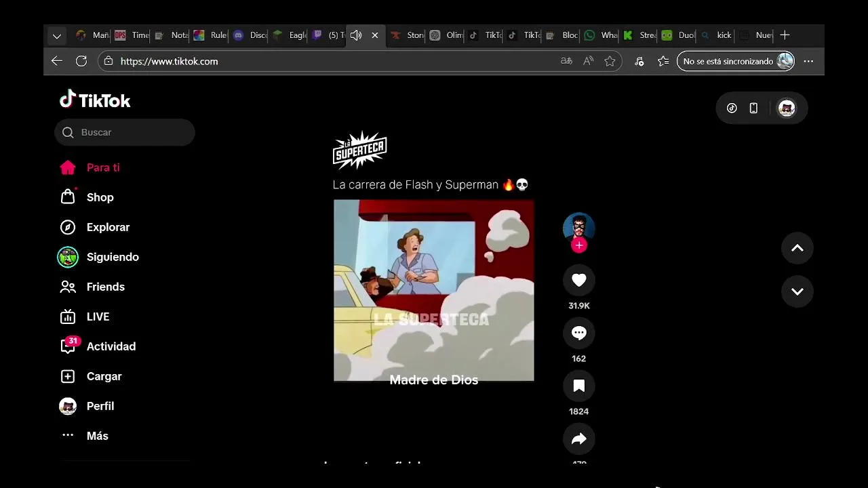The width and height of the screenshot is (868, 488).
Task: Share video with arrow icon
Action: click(579, 439)
